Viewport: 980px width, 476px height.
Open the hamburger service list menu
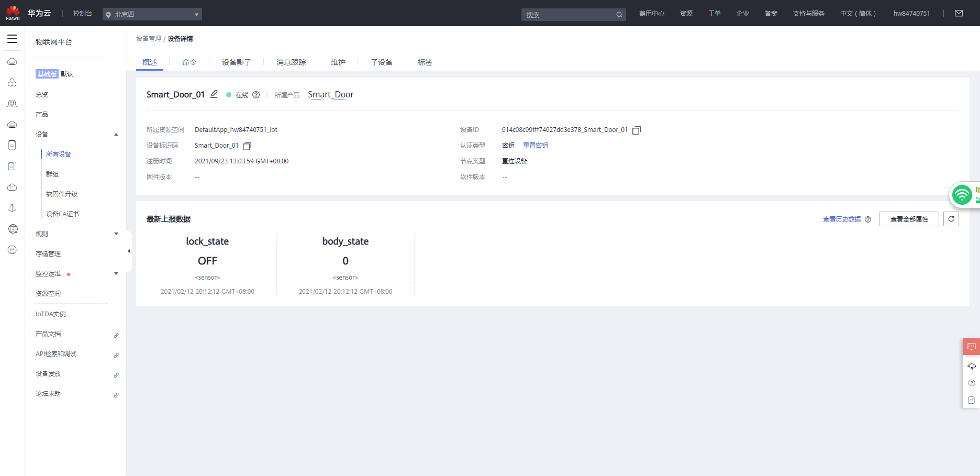point(12,39)
